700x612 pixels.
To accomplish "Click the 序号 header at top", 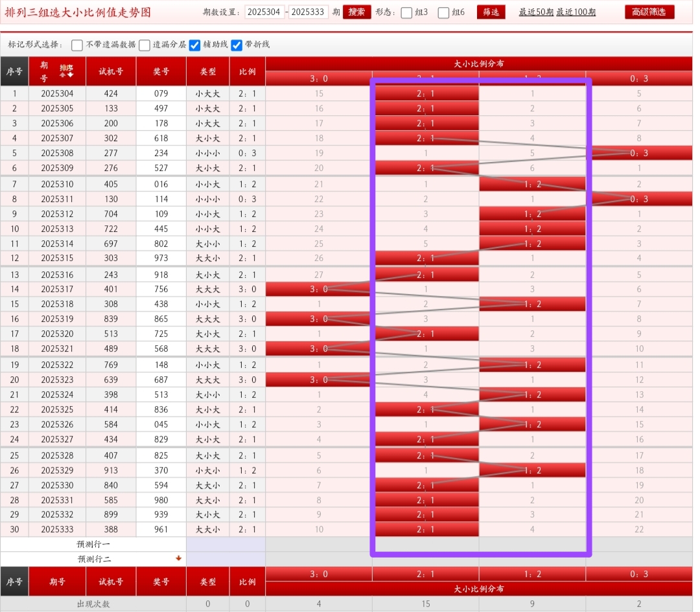I will click(x=14, y=71).
